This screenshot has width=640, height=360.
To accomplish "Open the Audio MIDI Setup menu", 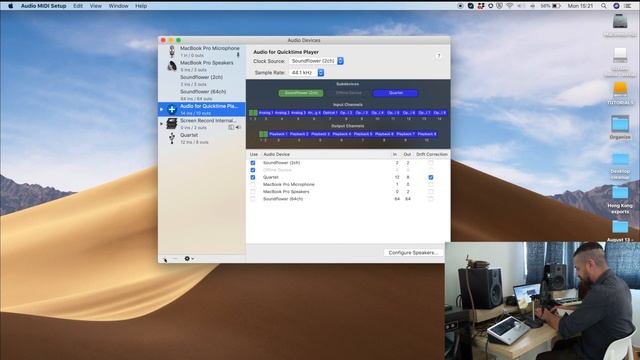I will [x=43, y=6].
